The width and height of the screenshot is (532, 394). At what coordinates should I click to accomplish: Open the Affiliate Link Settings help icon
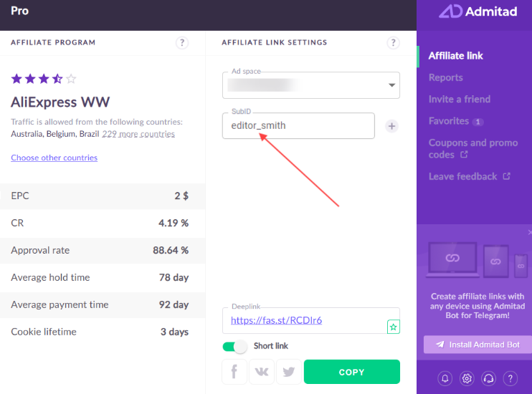click(393, 43)
